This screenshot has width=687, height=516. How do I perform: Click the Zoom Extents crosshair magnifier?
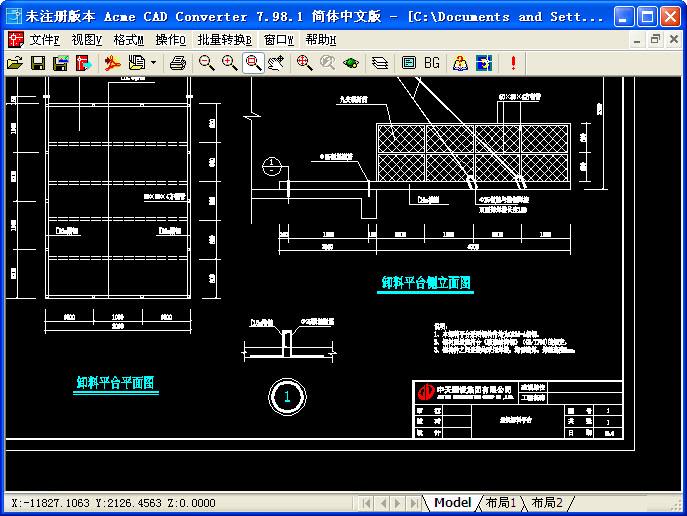[x=304, y=63]
